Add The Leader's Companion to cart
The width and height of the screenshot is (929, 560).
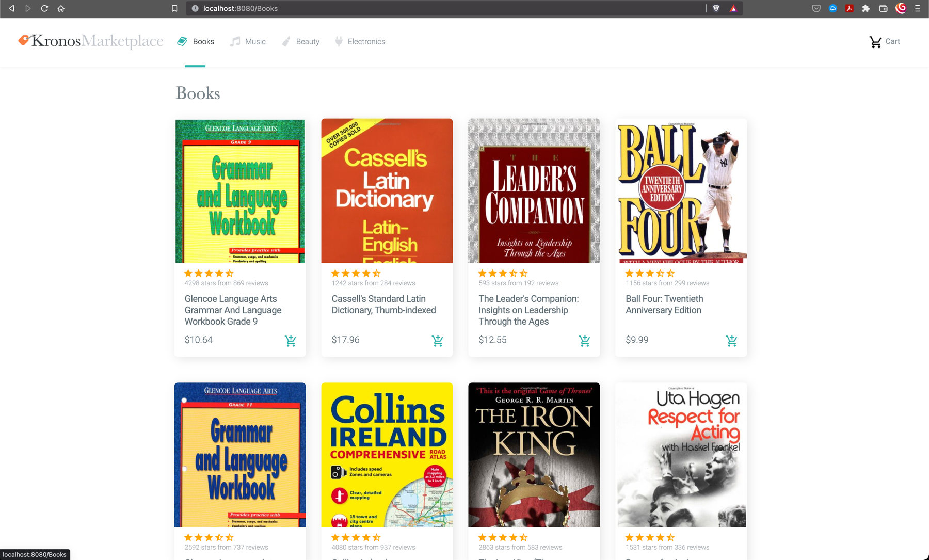click(x=585, y=341)
